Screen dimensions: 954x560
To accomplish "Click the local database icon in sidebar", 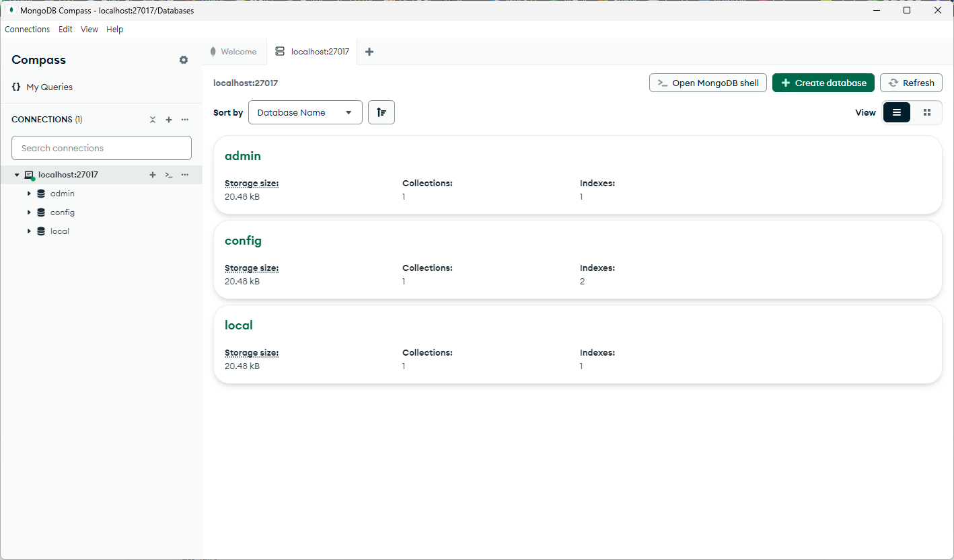I will (x=41, y=231).
